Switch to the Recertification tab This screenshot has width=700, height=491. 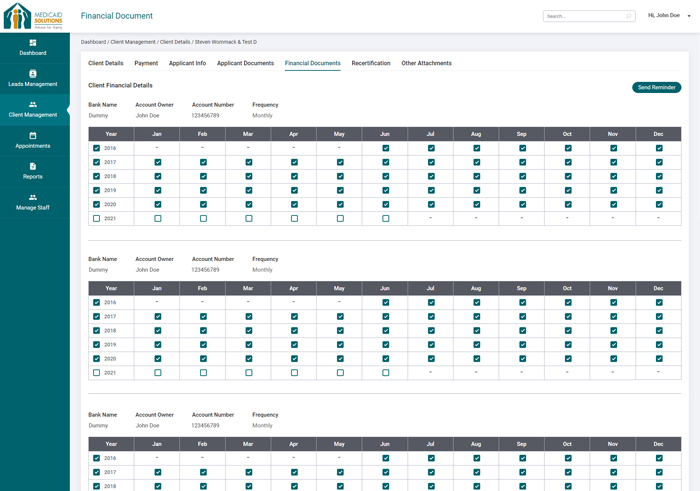(x=371, y=63)
